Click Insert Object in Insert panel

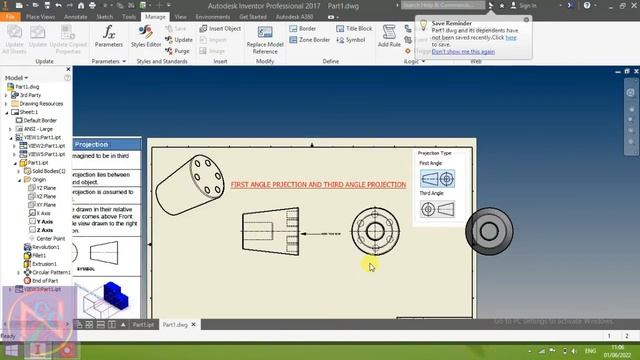pos(220,29)
